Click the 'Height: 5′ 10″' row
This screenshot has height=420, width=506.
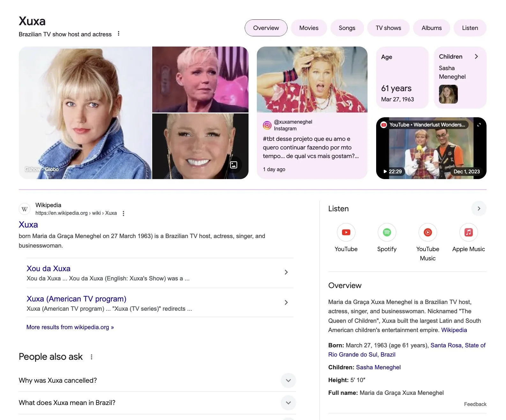tap(347, 380)
